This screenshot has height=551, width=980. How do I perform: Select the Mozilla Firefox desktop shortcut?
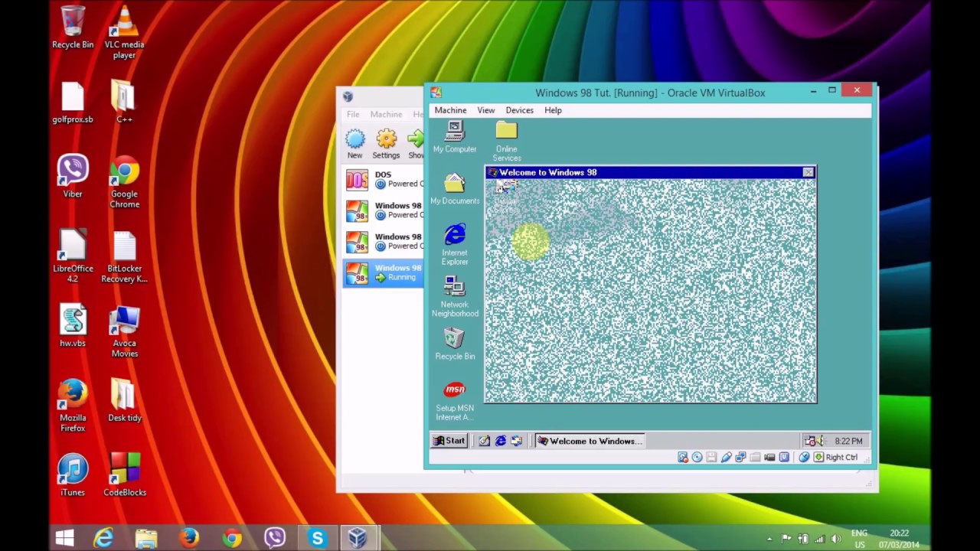coord(73,406)
